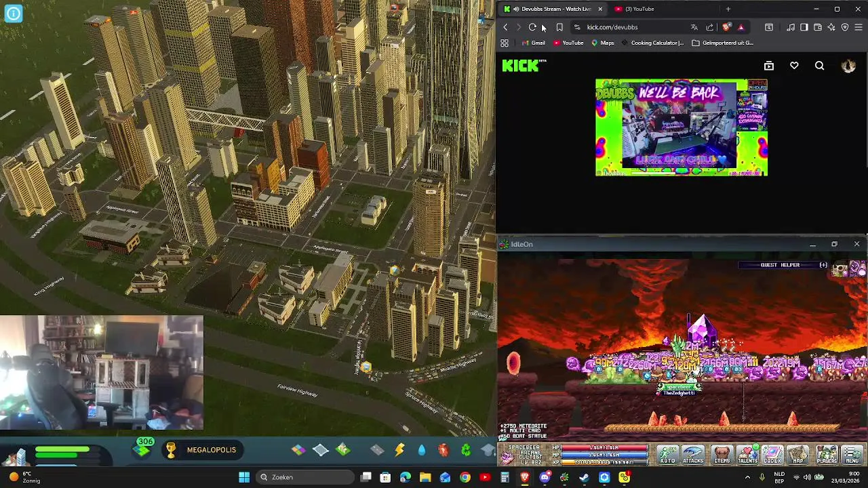Open the tab search button
The height and width of the screenshot is (488, 868).
pyautogui.click(x=769, y=27)
